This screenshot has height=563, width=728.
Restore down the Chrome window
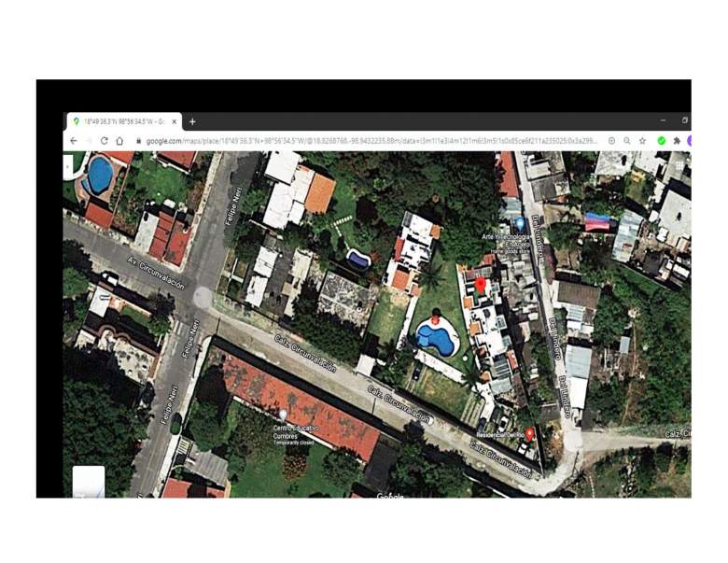pos(684,120)
